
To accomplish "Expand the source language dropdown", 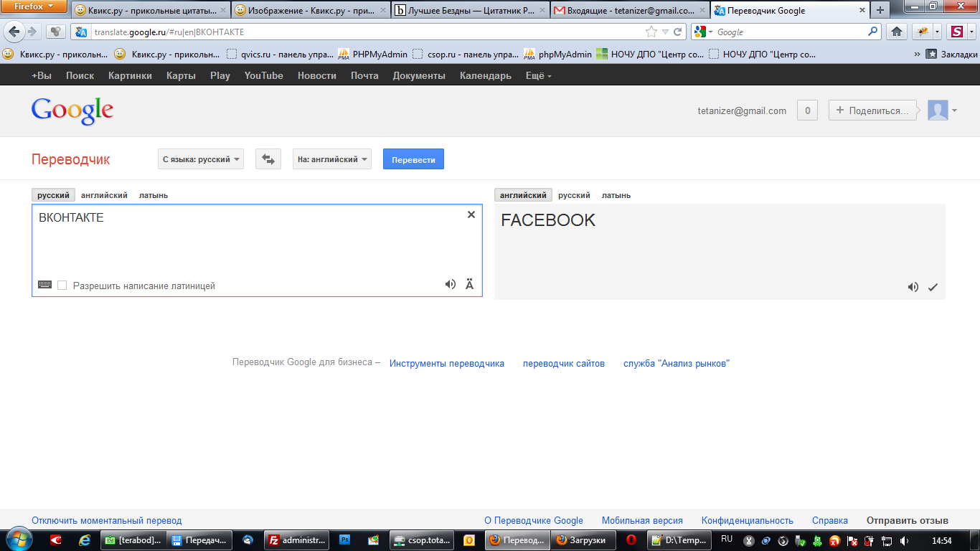I will tap(201, 159).
